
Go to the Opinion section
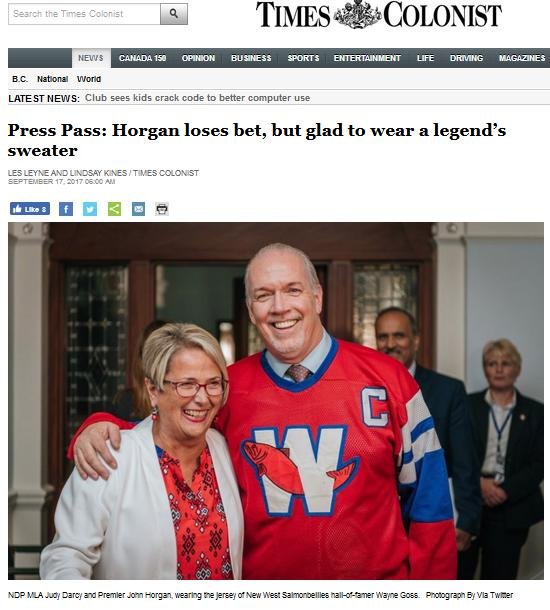pos(198,58)
